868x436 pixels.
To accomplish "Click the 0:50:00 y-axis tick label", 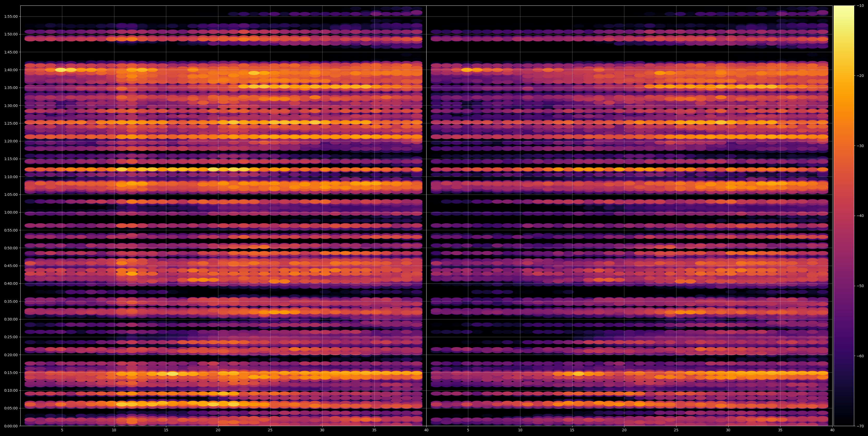I will tap(11, 248).
